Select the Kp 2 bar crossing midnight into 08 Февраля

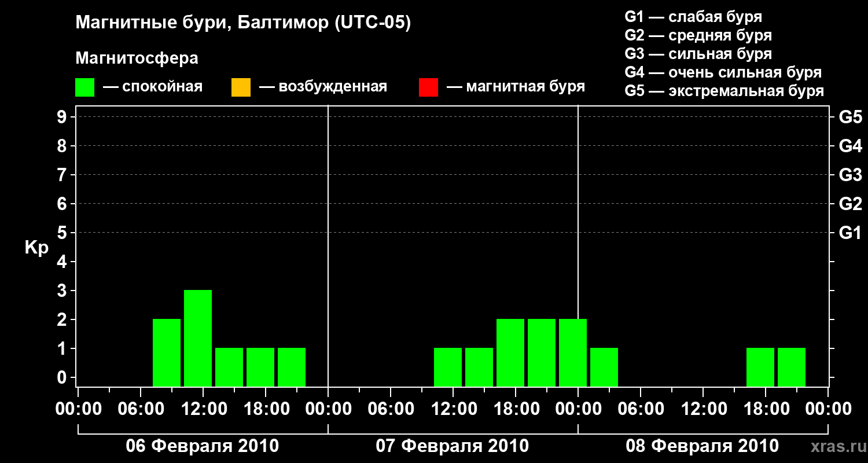[573, 352]
